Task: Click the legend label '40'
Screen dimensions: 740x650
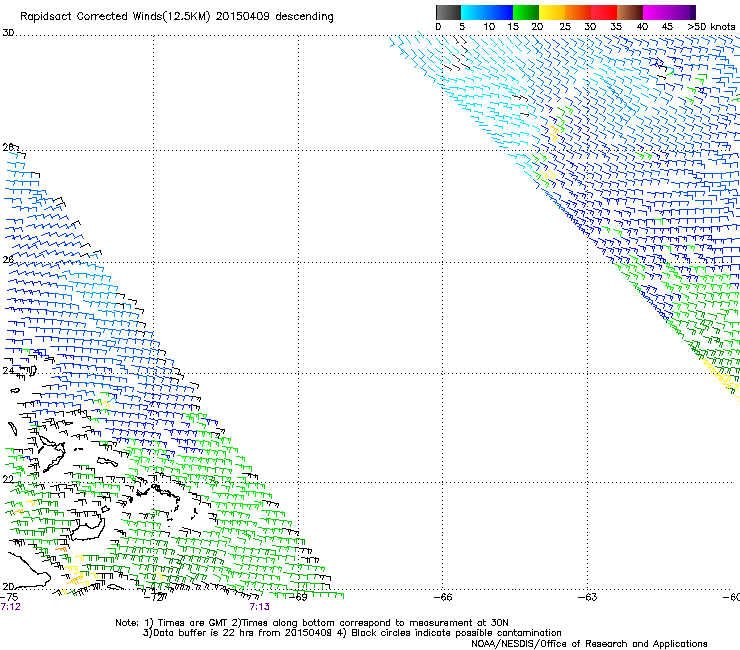Action: click(x=642, y=27)
